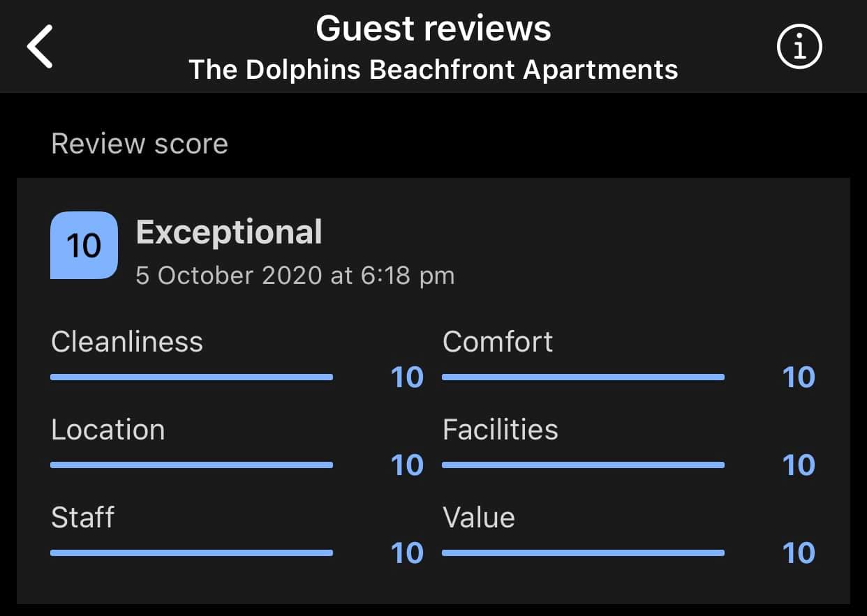The height and width of the screenshot is (616, 867).
Task: Select the Location score bar
Action: 192,465
